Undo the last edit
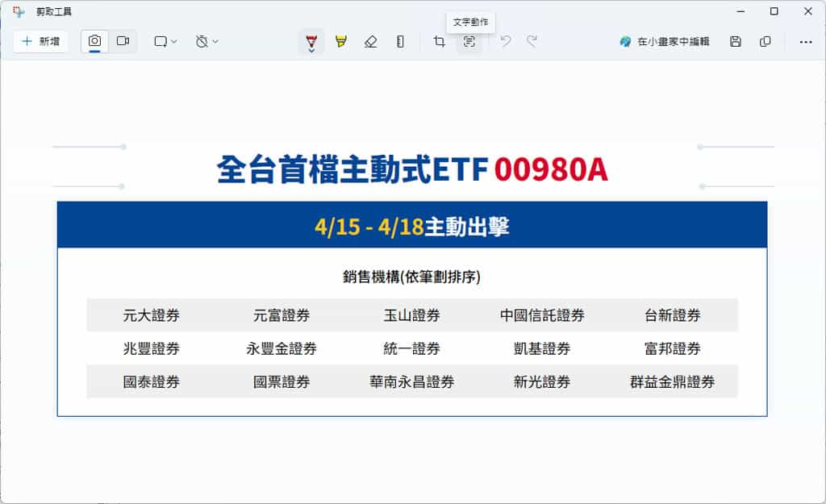This screenshot has height=504, width=826. pos(505,41)
